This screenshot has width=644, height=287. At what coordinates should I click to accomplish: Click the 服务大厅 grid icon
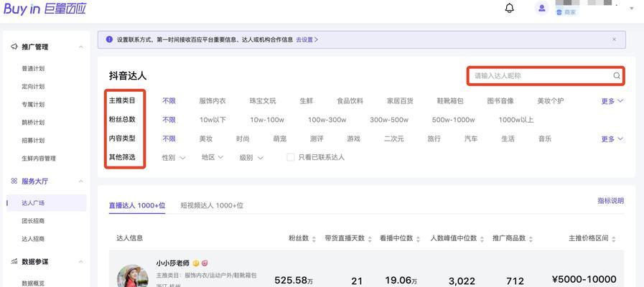click(14, 181)
